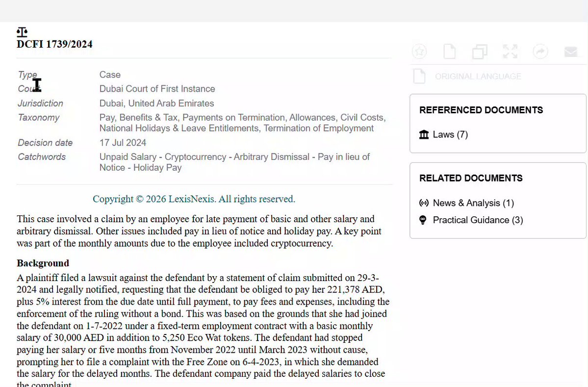Click the LexisNexis copyright notice text
The width and height of the screenshot is (588, 387).
point(194,199)
